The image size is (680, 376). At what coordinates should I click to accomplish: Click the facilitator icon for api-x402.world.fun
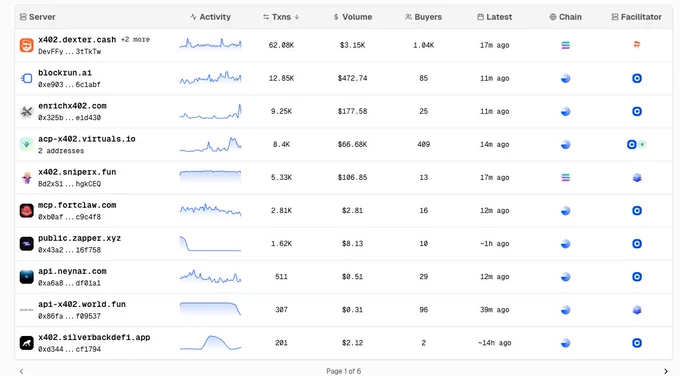[637, 310]
